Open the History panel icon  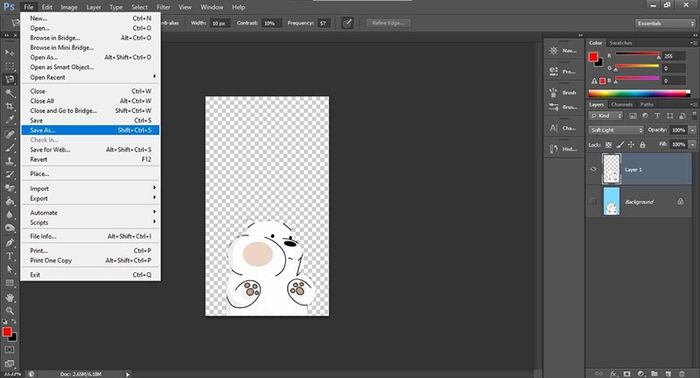point(563,149)
